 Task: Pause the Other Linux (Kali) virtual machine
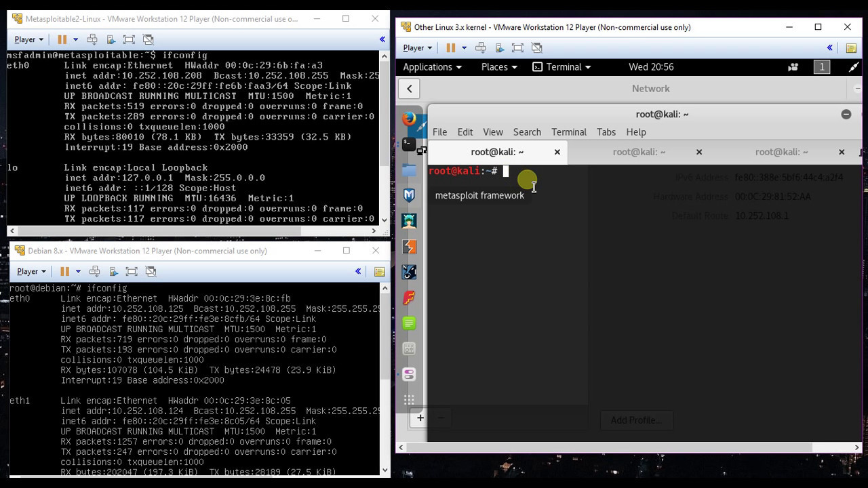click(x=450, y=47)
